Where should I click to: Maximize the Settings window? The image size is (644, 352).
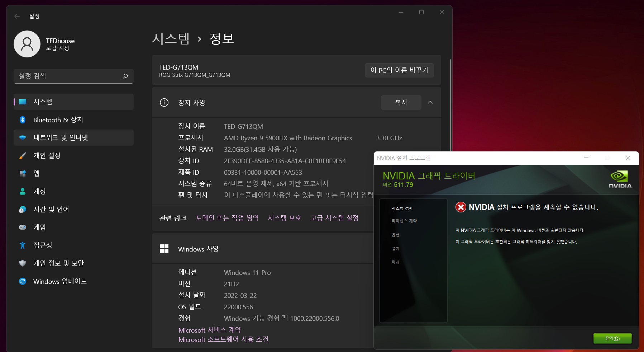click(x=421, y=12)
